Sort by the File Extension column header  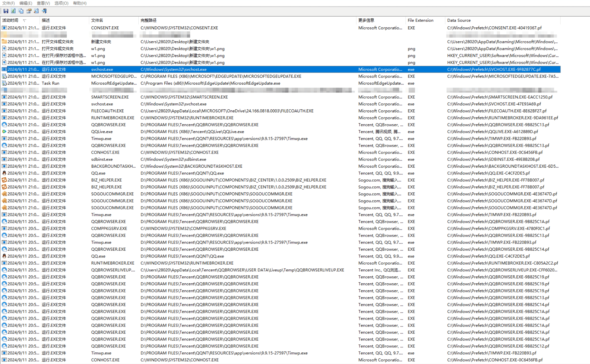point(425,20)
